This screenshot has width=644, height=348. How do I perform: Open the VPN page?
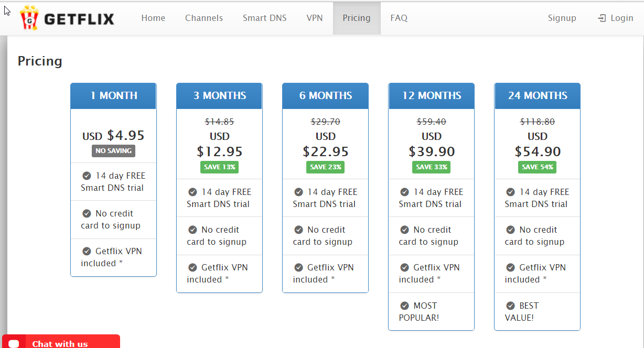[315, 18]
